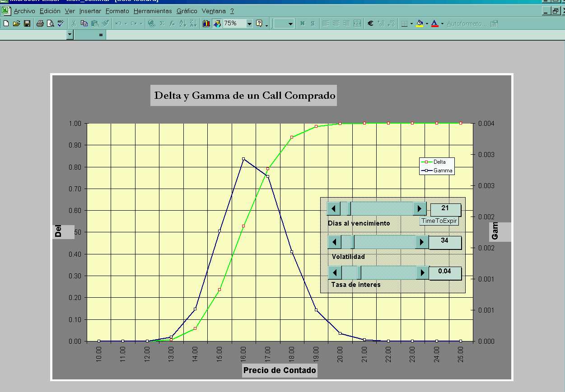Open the Edición menu

(50, 11)
